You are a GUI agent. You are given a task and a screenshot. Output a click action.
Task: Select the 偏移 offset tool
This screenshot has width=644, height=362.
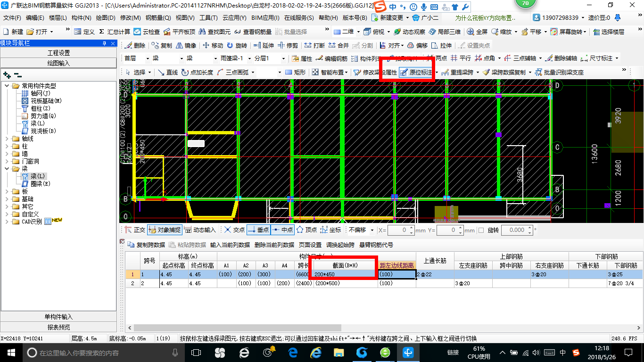coord(417,46)
